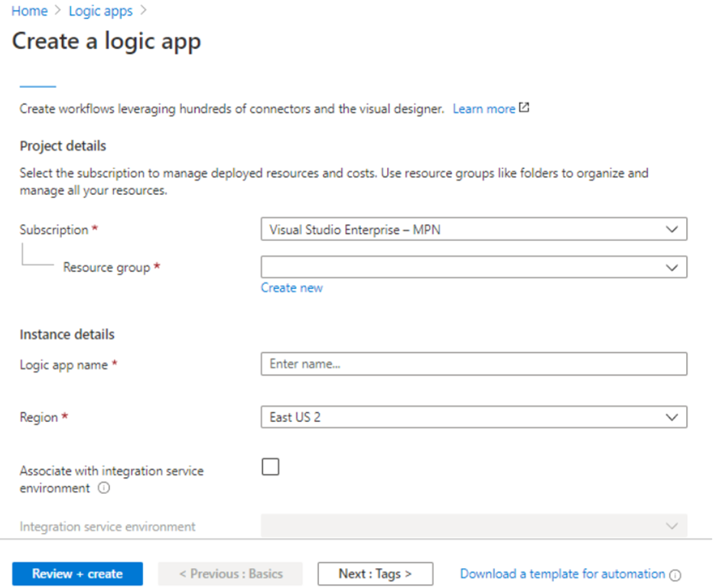
Task: Expand the East US 2 region dropdown
Action: click(x=474, y=417)
